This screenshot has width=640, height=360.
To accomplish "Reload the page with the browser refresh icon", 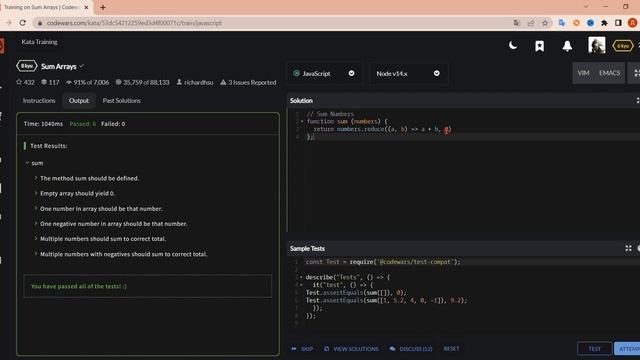I will click(23, 23).
